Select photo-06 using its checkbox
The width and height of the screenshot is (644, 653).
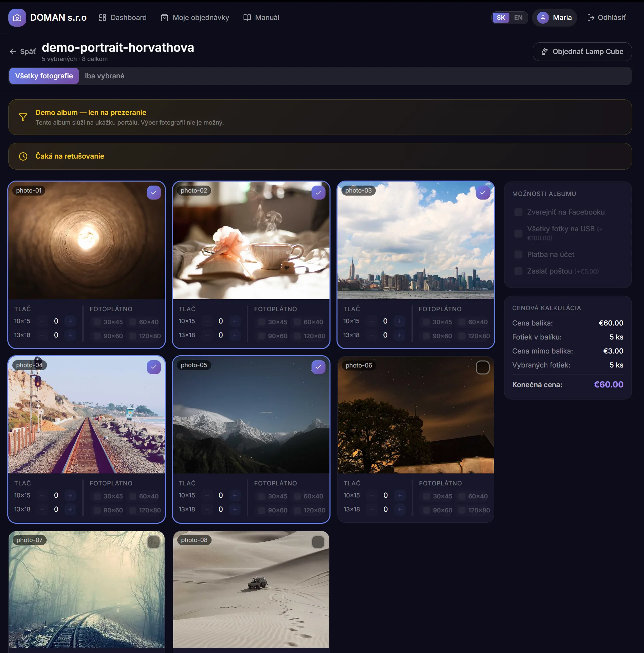482,367
